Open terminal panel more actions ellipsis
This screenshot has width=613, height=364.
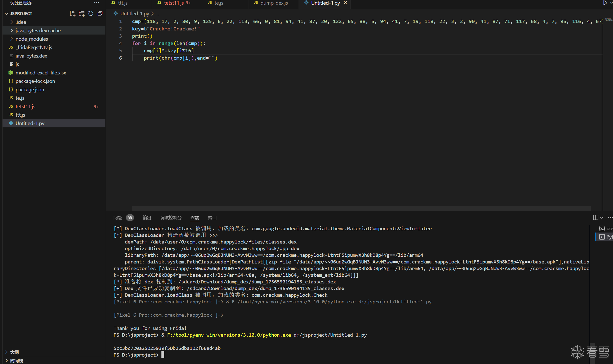[610, 217]
